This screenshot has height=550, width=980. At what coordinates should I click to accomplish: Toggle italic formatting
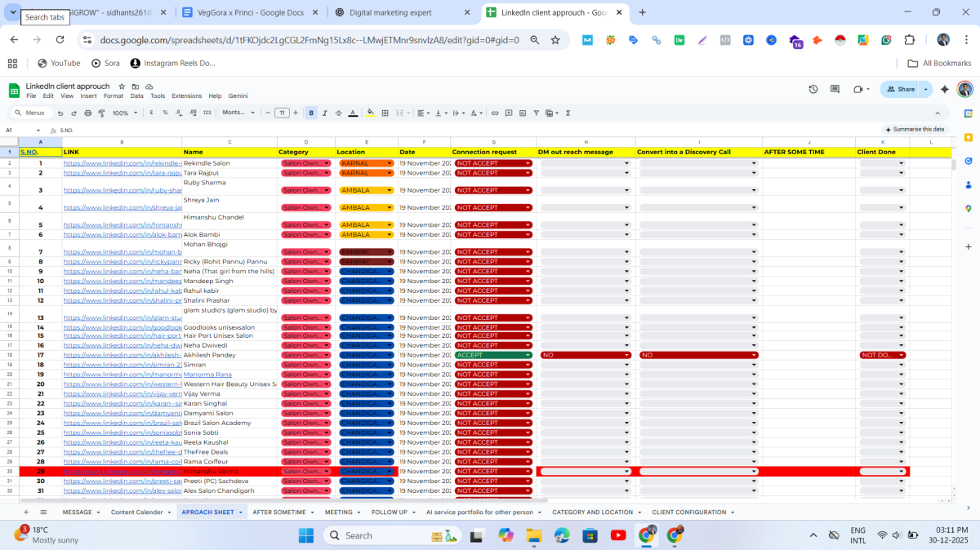325,113
